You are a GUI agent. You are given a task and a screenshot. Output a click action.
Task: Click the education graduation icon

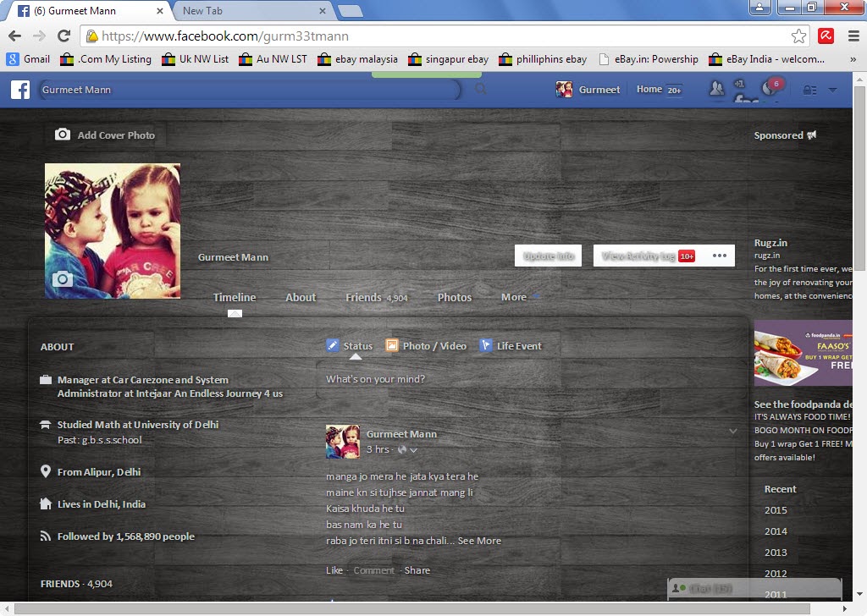[46, 424]
